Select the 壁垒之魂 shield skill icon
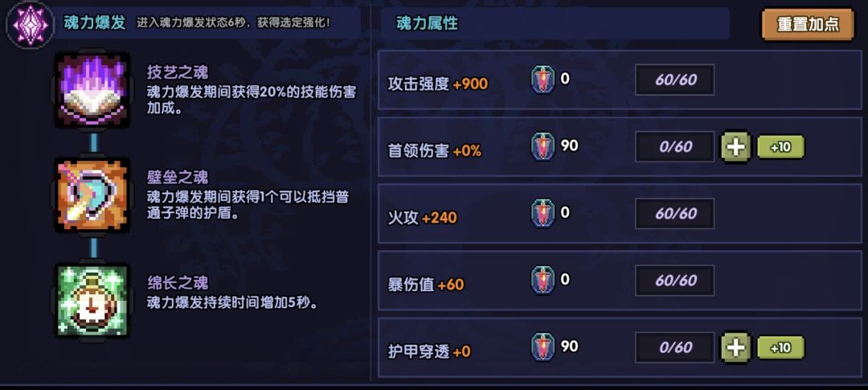The width and height of the screenshot is (868, 390). pyautogui.click(x=92, y=195)
